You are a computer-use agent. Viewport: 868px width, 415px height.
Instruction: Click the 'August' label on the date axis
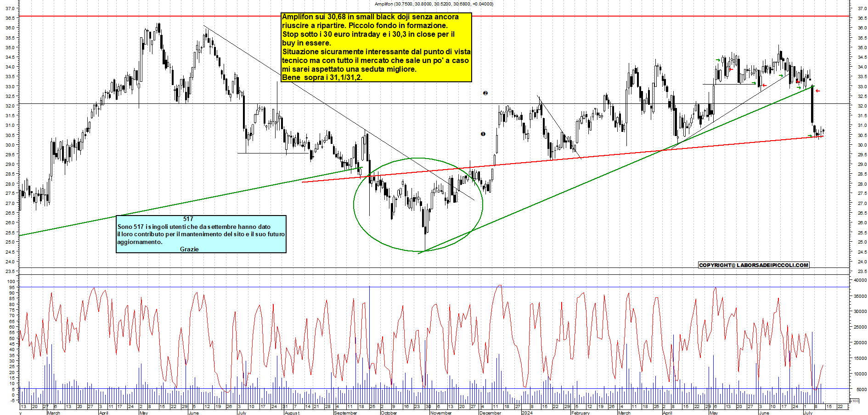coord(292,413)
